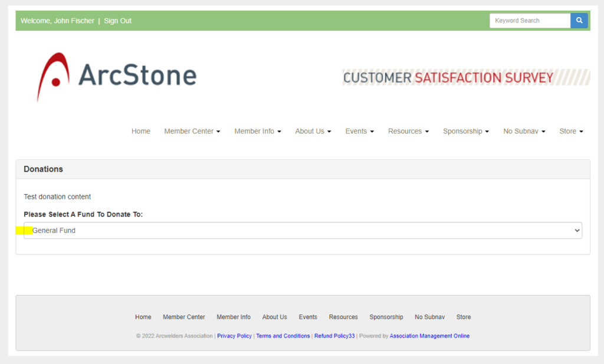
Task: Go to Home in the top navigation
Action: pos(141,131)
